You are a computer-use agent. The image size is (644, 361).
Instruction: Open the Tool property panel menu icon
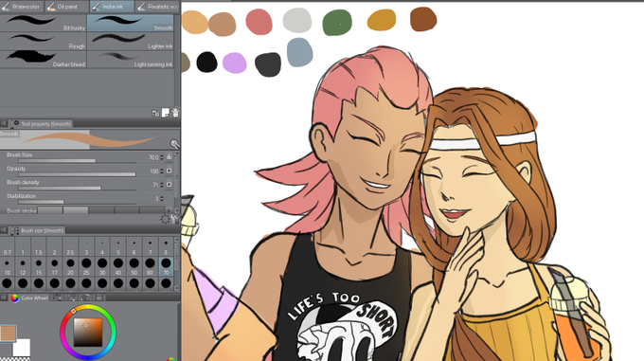point(4,123)
